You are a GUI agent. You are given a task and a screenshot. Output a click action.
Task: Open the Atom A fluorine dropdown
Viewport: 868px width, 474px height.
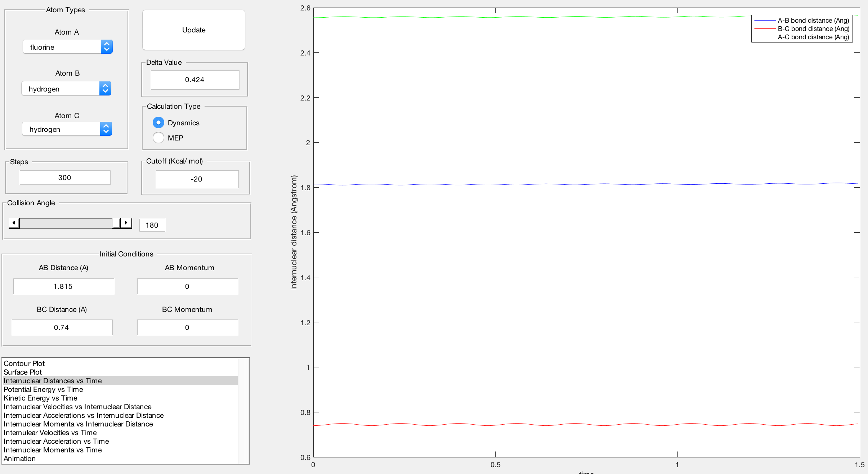(x=68, y=47)
